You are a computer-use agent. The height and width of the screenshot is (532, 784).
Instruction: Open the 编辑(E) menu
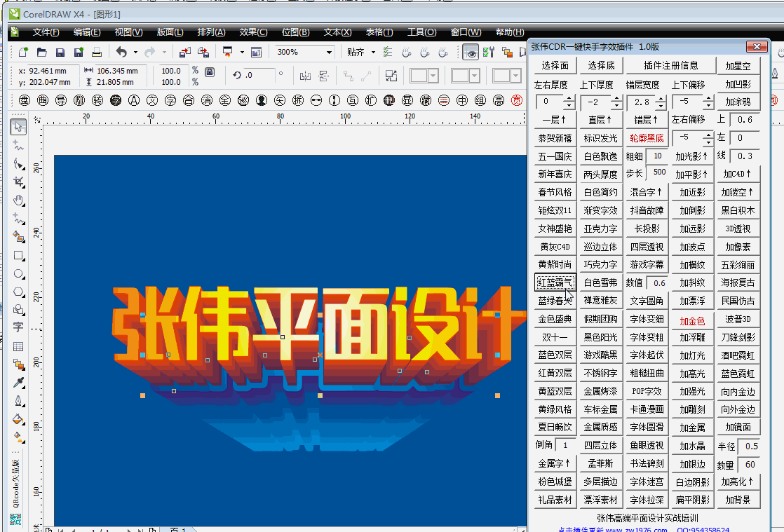coord(87,32)
